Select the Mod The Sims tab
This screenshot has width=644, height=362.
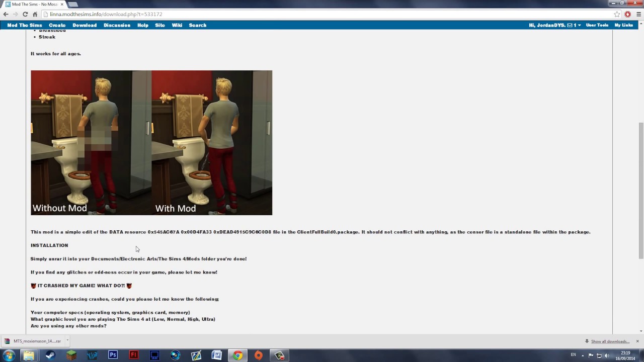[34, 4]
